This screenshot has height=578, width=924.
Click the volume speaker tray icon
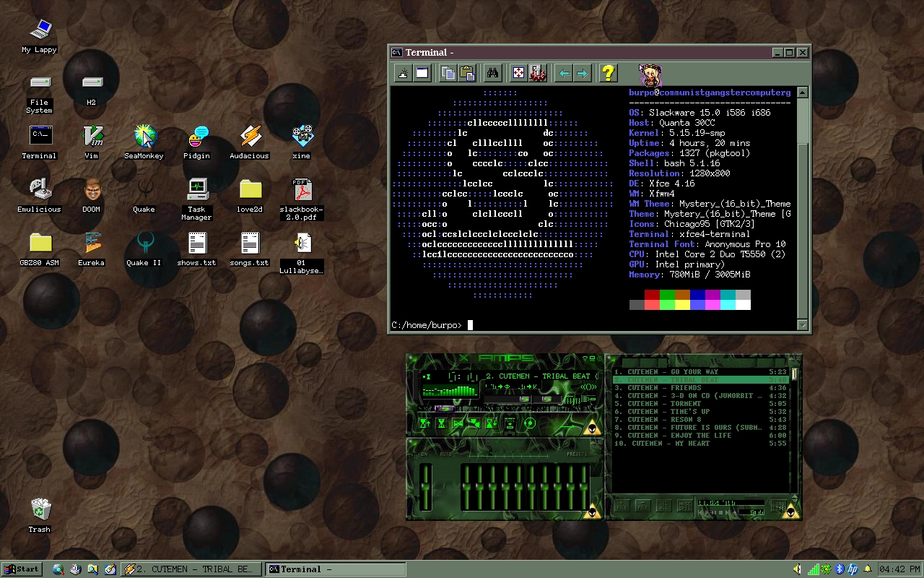click(798, 569)
